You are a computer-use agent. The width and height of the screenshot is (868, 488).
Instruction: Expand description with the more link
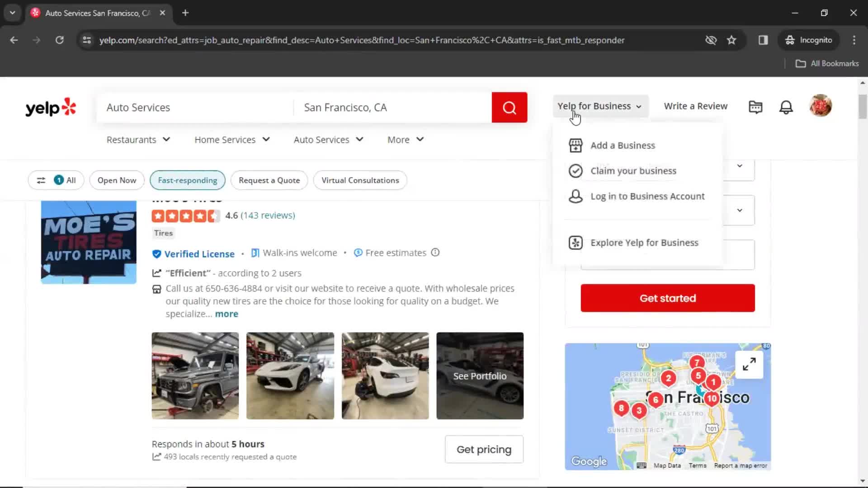click(226, 314)
